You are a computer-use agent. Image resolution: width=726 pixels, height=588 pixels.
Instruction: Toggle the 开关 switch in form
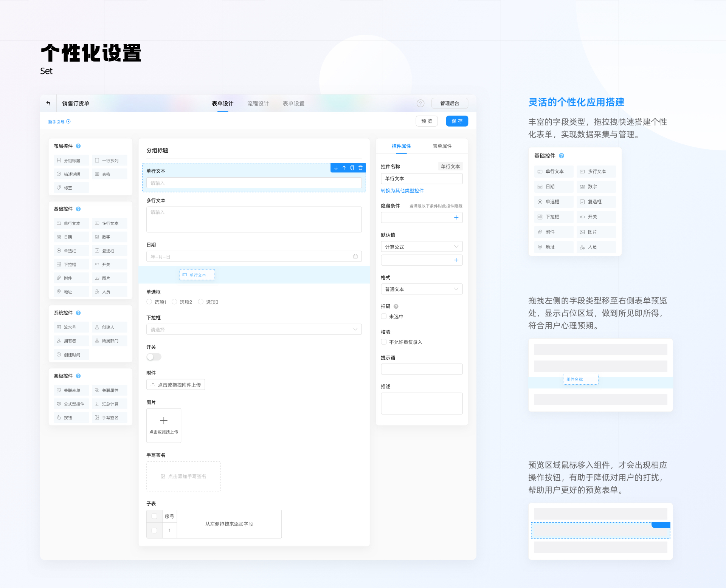point(154,357)
